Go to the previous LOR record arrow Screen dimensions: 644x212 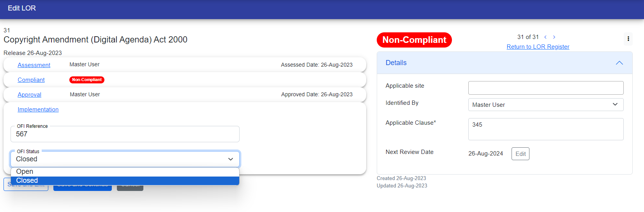545,37
